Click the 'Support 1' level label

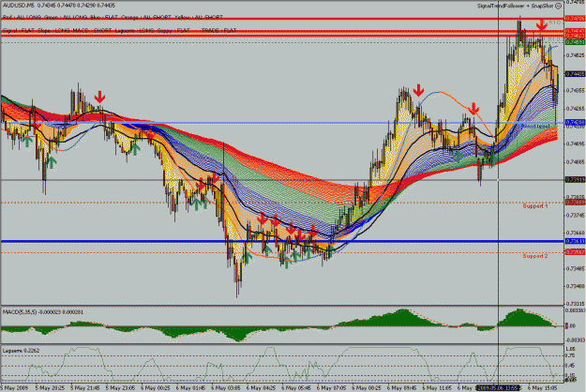(x=535, y=206)
